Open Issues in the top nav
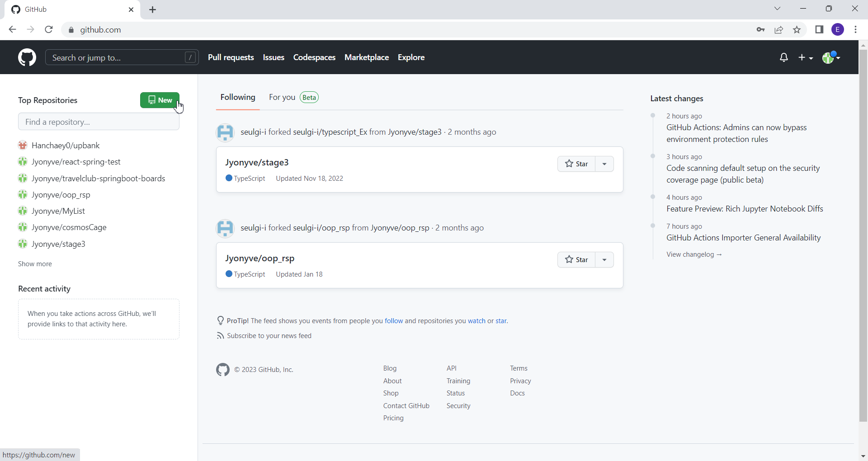 [274, 57]
